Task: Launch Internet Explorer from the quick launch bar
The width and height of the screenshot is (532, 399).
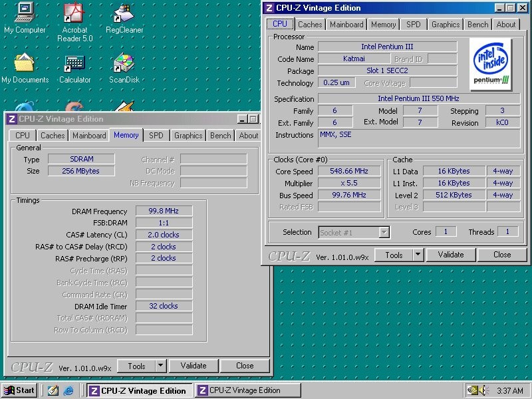Action: pyautogui.click(x=68, y=390)
